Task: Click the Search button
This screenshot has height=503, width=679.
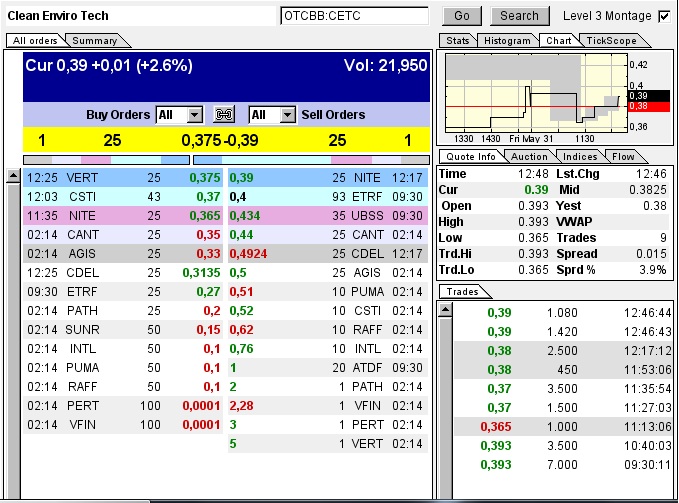Action: 519,16
